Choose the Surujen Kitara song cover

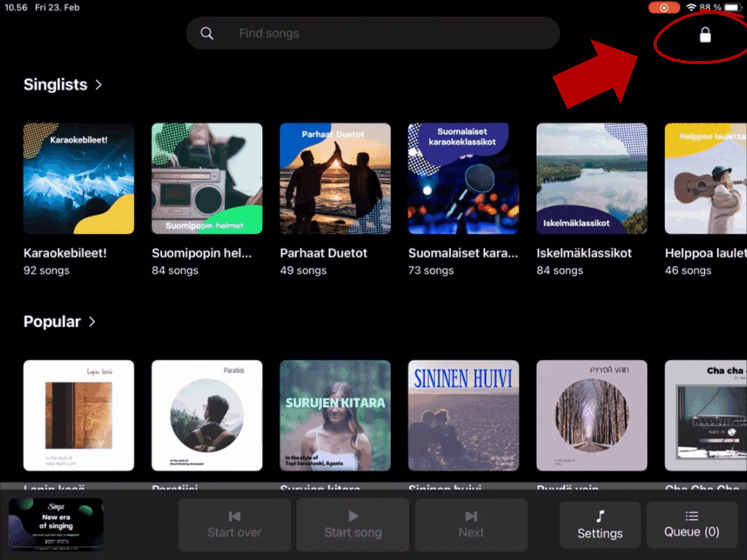tap(335, 415)
